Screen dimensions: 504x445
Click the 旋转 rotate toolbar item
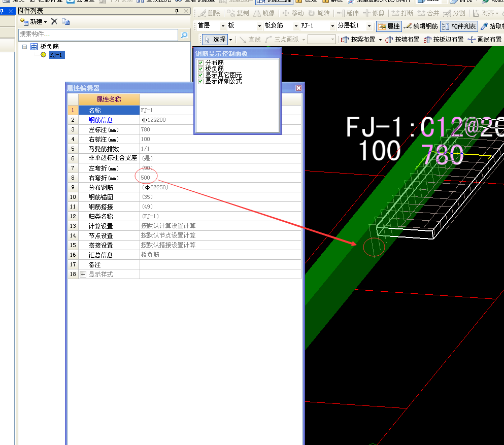[319, 13]
